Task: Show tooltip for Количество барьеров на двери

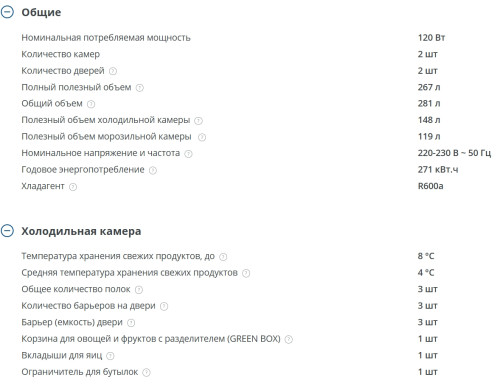Action: coord(164,306)
